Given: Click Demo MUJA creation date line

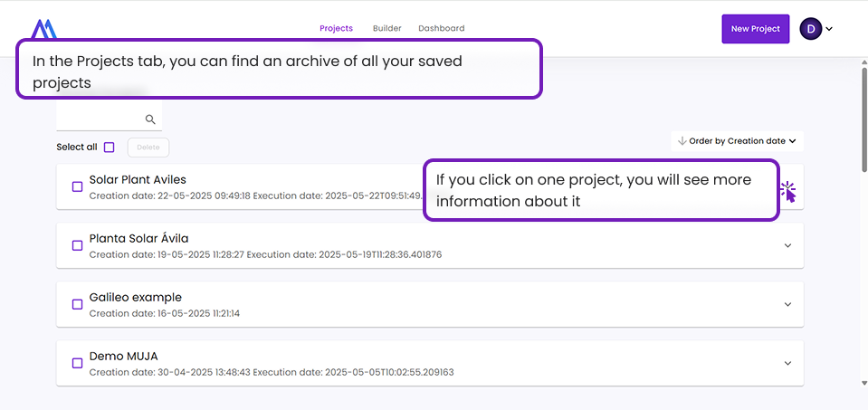Looking at the screenshot, I should (272, 372).
